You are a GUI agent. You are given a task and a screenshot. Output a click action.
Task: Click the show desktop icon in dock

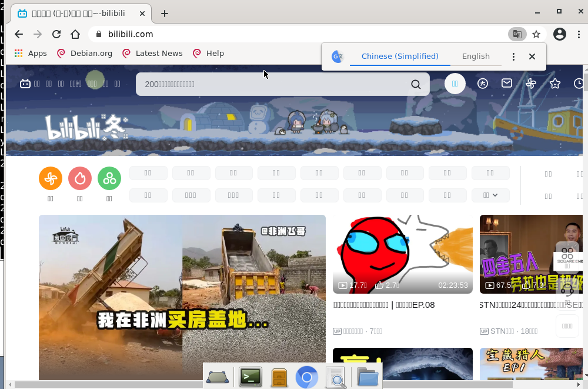point(218,377)
